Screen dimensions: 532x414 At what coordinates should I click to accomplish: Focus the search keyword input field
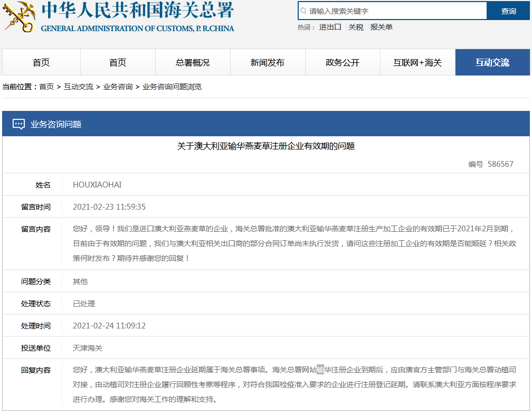point(396,11)
